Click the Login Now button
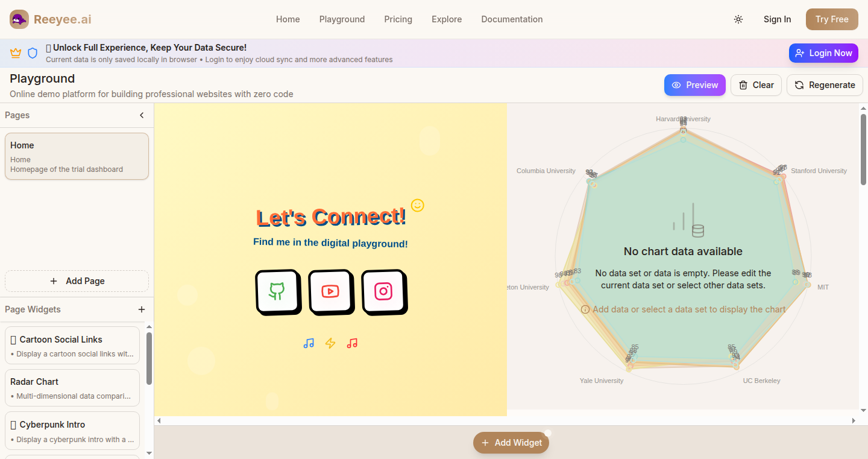 (x=823, y=53)
